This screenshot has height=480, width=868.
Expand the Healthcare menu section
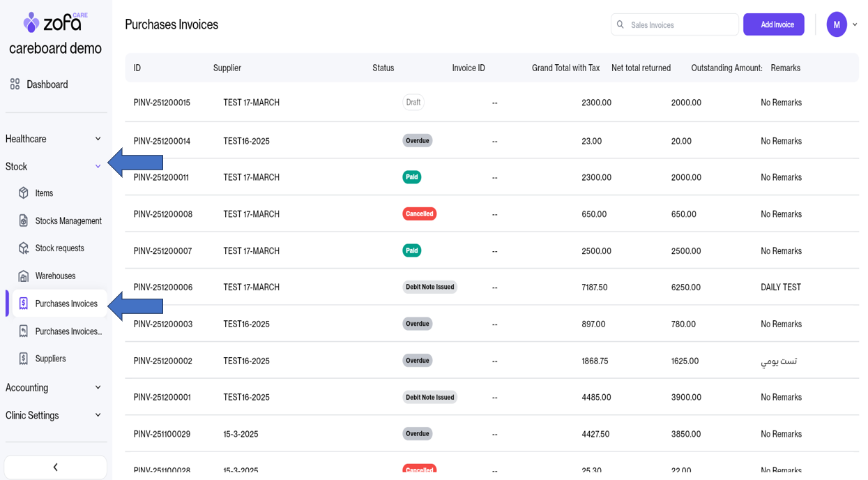click(x=98, y=139)
